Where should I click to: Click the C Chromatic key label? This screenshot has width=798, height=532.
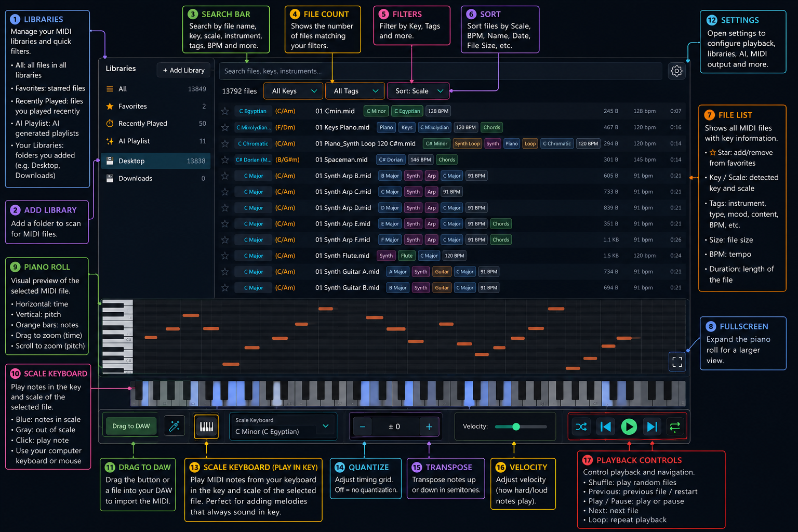point(254,143)
